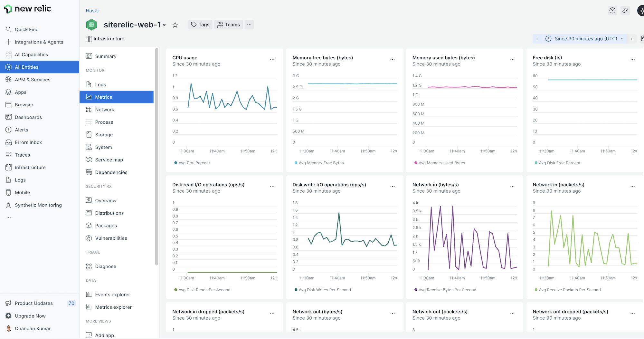Copy permalink using the link icon
This screenshot has width=644, height=339.
[x=625, y=11]
